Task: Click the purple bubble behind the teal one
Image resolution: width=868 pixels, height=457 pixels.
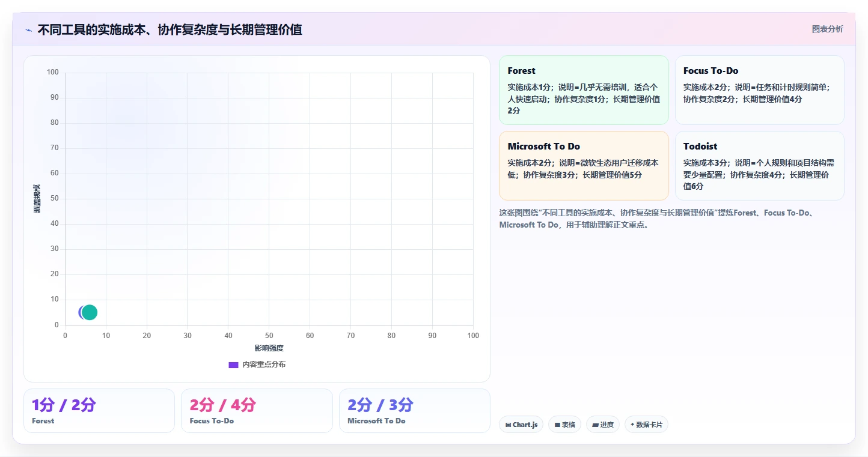Action: (81, 312)
